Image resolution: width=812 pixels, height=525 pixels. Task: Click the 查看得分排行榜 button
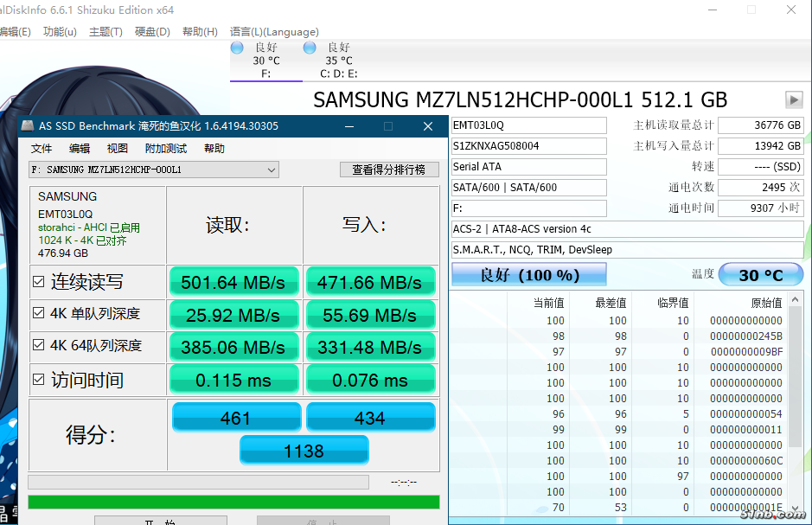388,170
